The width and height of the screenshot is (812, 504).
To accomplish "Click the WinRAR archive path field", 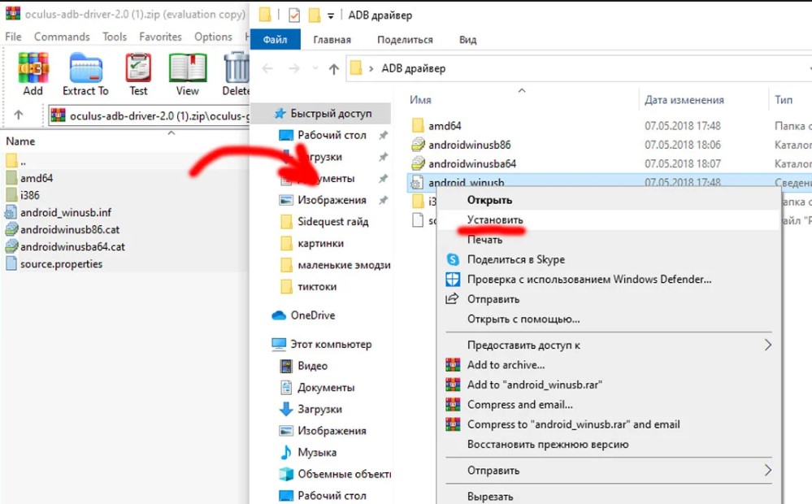I will (x=149, y=115).
